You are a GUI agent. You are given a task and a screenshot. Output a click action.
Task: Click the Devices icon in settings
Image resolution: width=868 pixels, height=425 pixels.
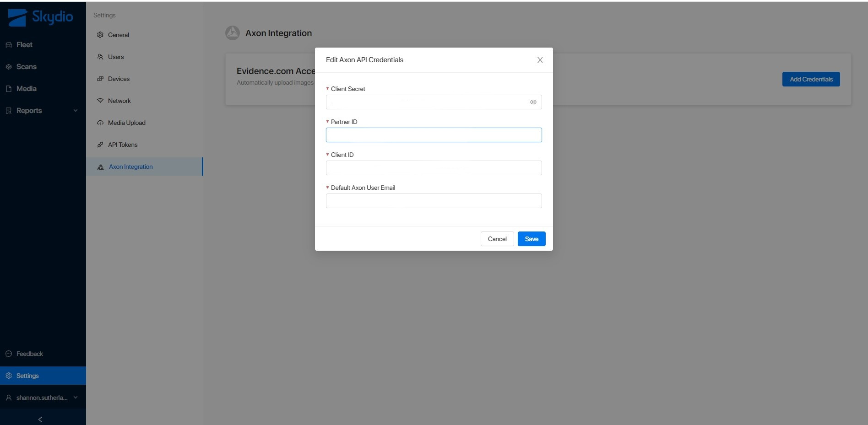[100, 79]
